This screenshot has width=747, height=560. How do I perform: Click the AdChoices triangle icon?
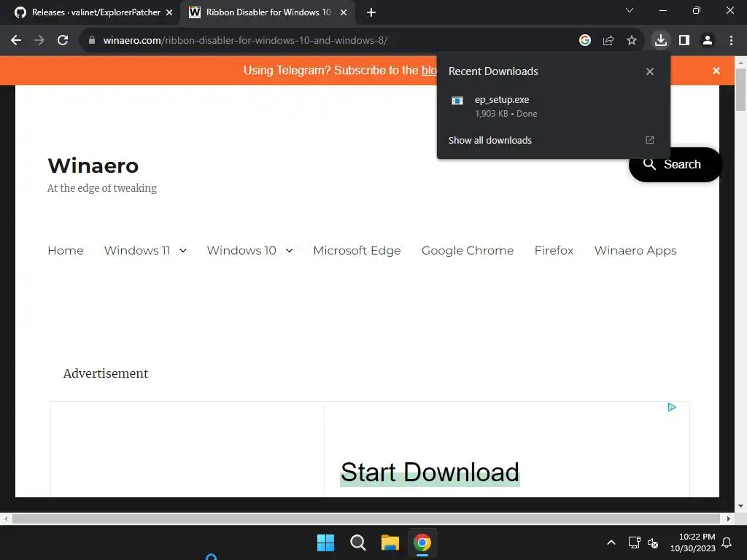[x=672, y=408]
